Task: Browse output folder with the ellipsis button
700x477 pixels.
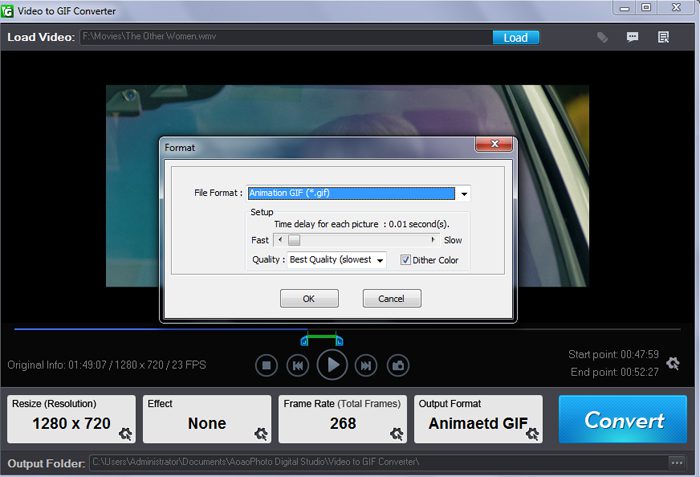Action: point(677,463)
